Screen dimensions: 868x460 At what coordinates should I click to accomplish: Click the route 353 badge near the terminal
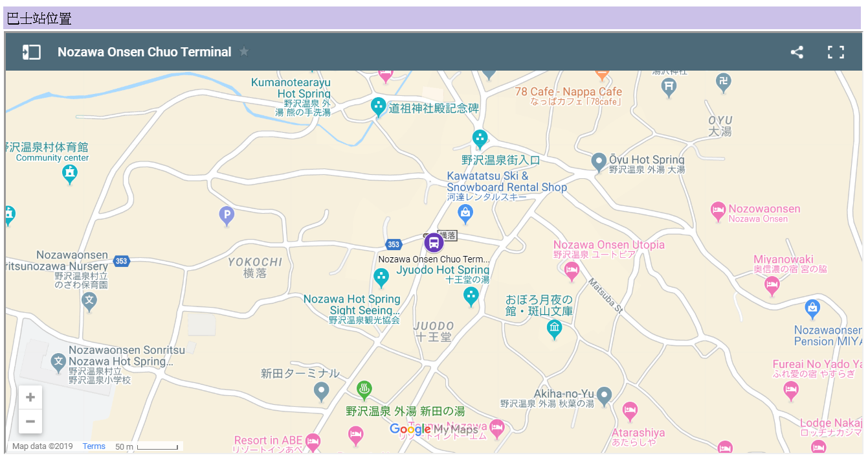394,244
